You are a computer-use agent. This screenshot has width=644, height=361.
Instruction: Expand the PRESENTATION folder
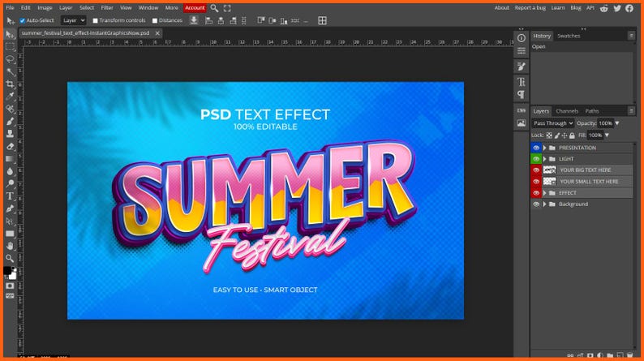tap(545, 148)
